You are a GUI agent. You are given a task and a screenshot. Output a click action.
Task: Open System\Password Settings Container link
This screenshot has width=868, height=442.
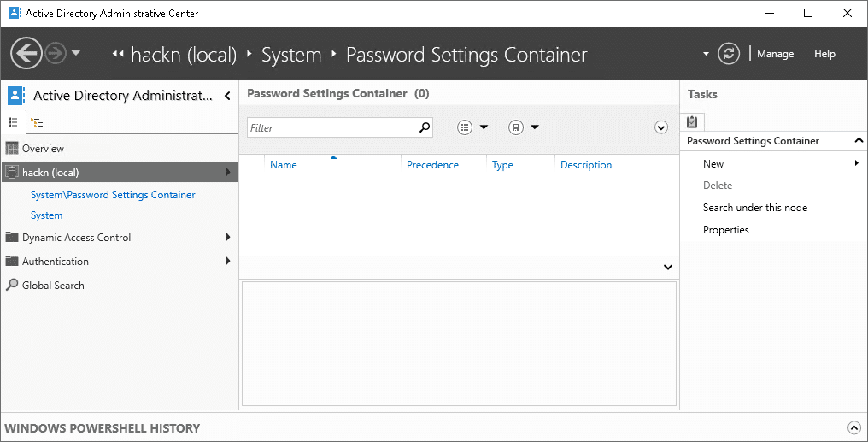pos(113,195)
